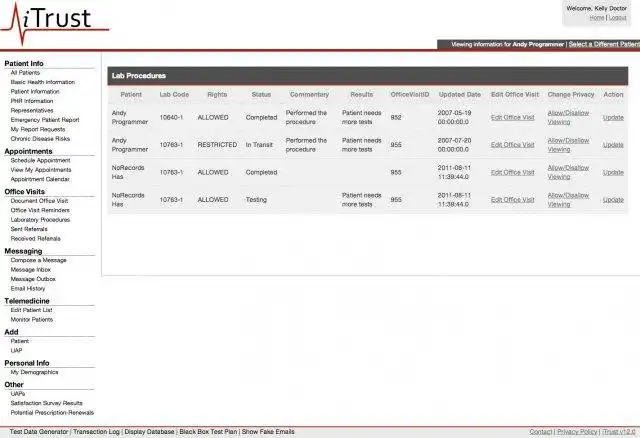Screen dimensions: 640x438
Task: Select the 2007-05-19 updated date cell
Action: (454, 117)
